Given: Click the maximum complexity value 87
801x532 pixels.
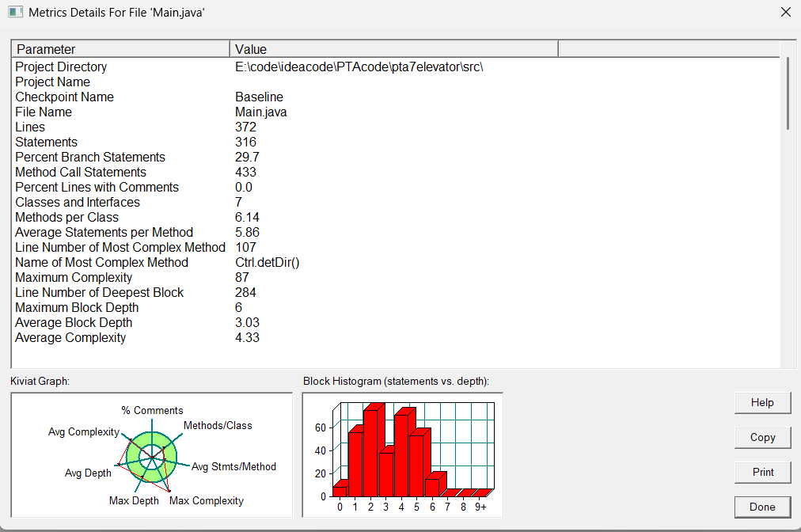Looking at the screenshot, I should coord(242,278).
